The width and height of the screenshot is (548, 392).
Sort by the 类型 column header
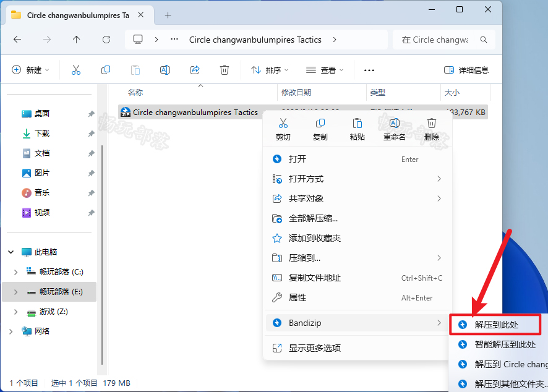[x=378, y=92]
